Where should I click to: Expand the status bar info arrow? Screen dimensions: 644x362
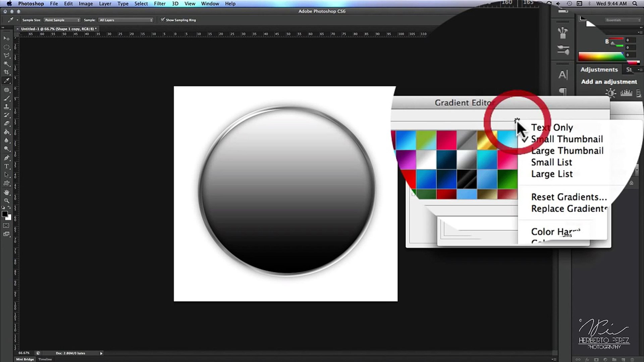tap(101, 353)
